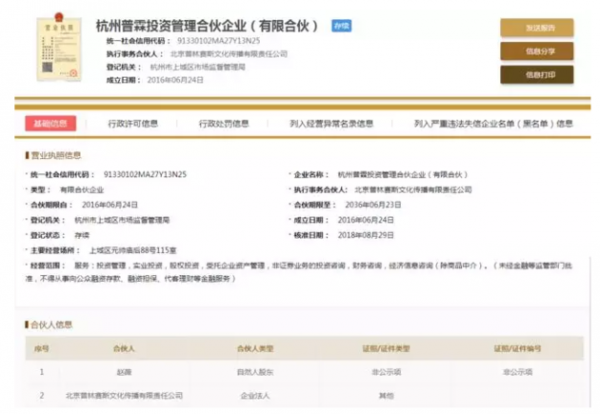Click the 序号 column header
This screenshot has height=414, width=600.
tap(41, 348)
